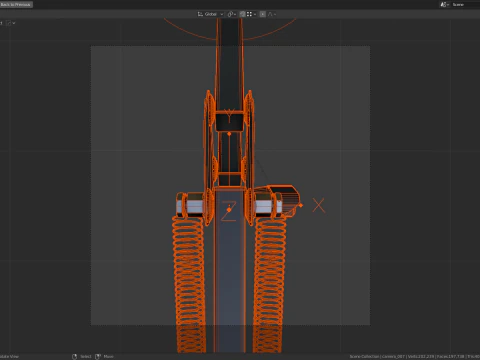Toggle the snap magnet button
The height and width of the screenshot is (360, 480).
pos(243,14)
